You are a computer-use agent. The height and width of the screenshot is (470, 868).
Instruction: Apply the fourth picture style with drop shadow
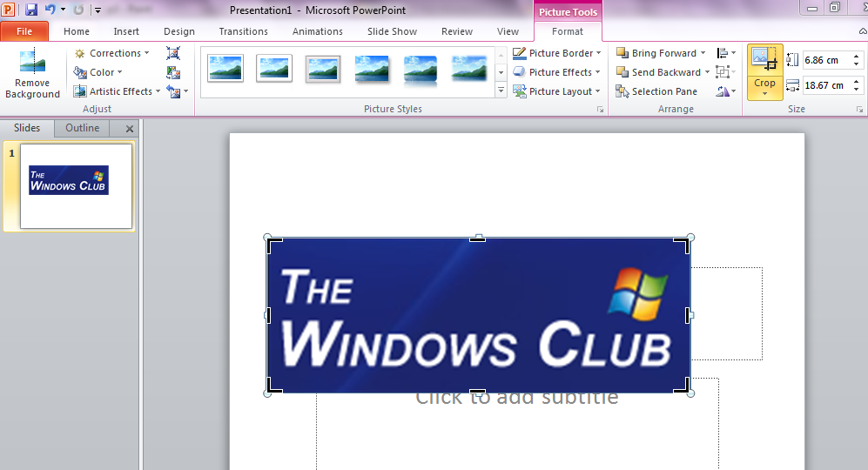(372, 69)
